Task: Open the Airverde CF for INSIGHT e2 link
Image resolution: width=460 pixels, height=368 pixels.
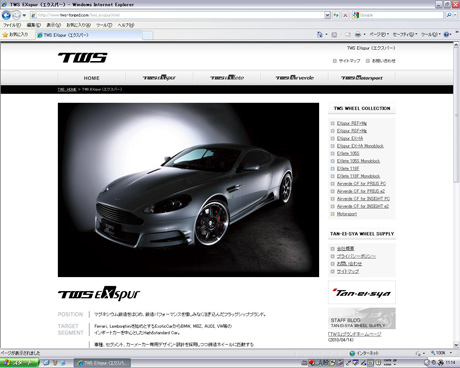Action: tap(363, 206)
